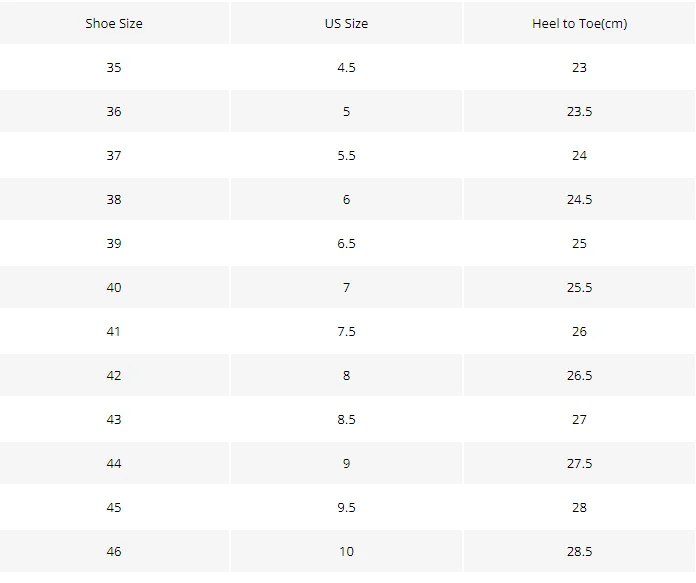The image size is (696, 583).
Task: Select shoe size 40 cell
Action: 114,287
